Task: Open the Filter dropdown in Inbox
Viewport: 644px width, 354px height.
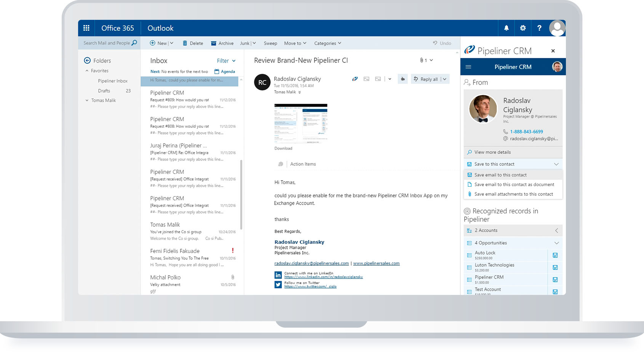Action: 226,61
